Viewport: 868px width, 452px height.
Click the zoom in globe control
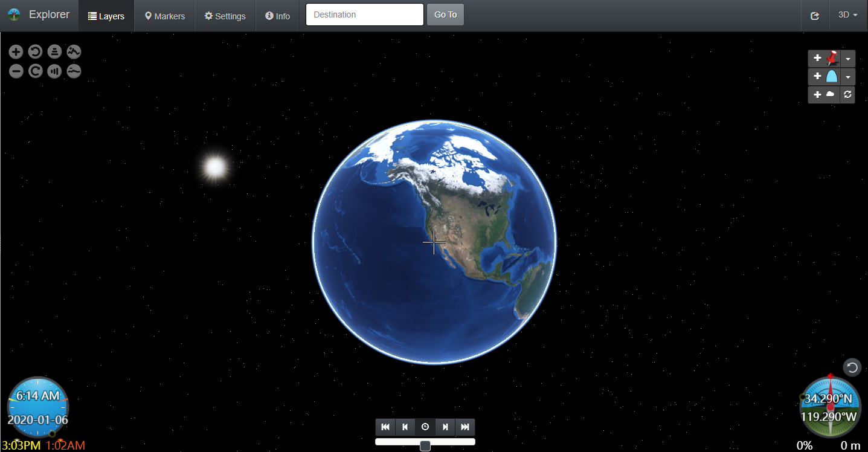(x=16, y=51)
